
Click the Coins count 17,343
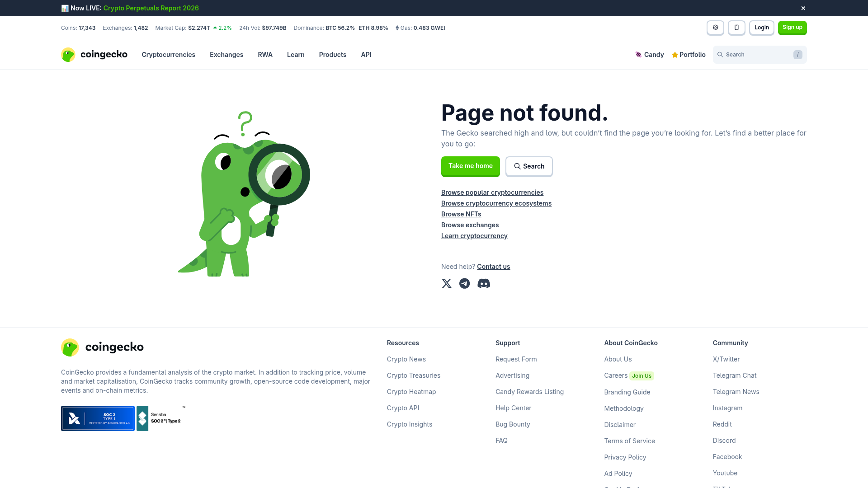[x=87, y=28]
